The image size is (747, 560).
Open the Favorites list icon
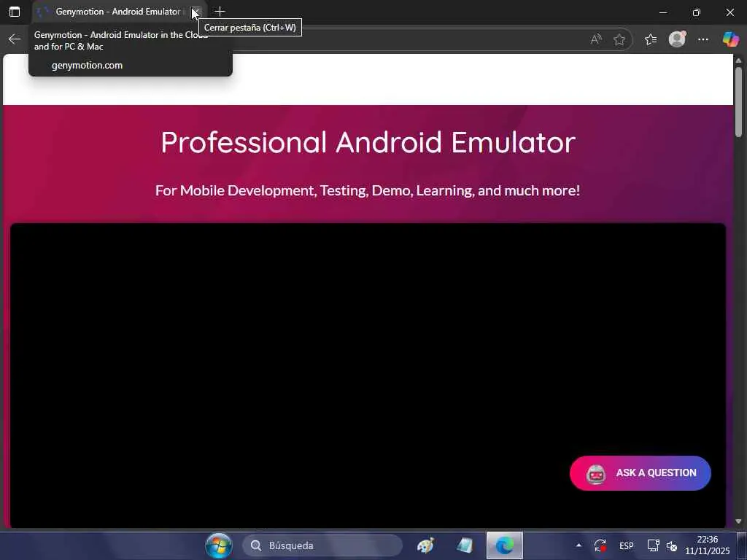click(651, 39)
